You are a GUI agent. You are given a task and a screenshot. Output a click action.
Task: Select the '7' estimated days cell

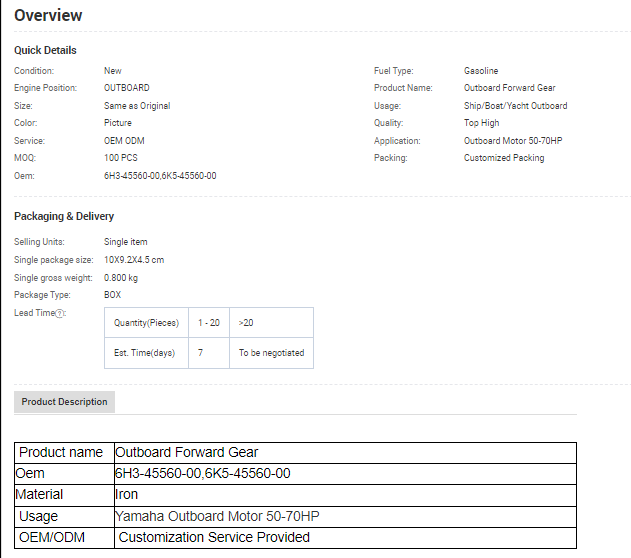click(201, 353)
